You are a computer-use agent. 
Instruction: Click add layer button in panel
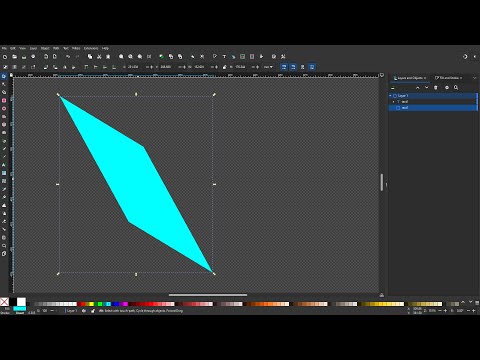[393, 88]
